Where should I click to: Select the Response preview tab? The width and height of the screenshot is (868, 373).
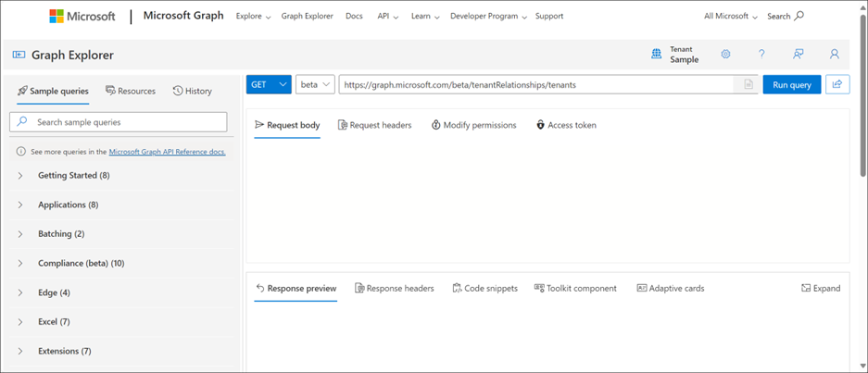(x=296, y=289)
